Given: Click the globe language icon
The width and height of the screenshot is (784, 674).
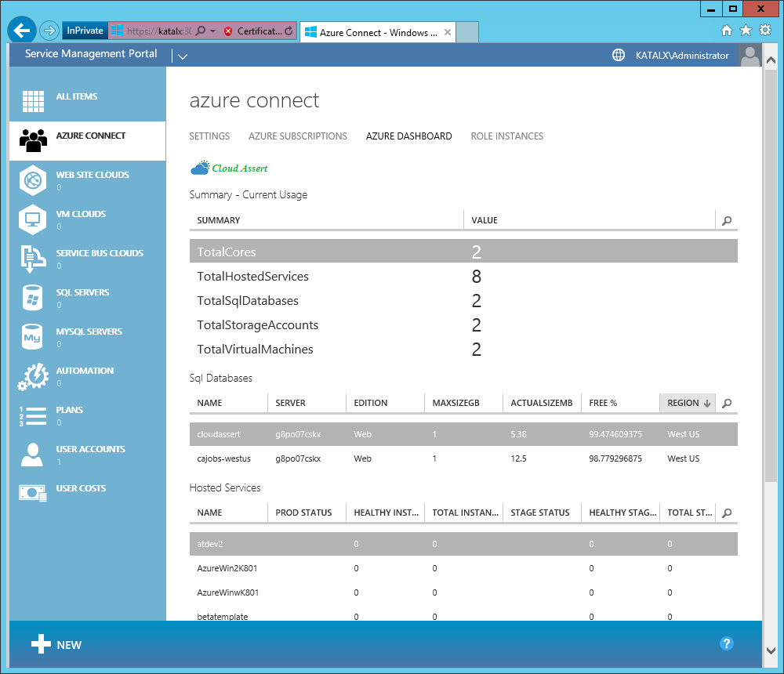Looking at the screenshot, I should 619,55.
